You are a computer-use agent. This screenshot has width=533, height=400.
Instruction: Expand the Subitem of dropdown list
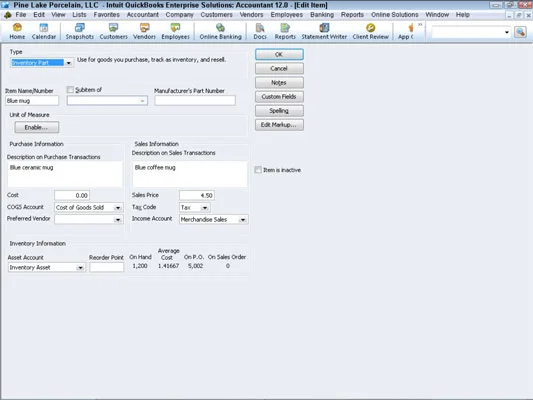pyautogui.click(x=142, y=101)
